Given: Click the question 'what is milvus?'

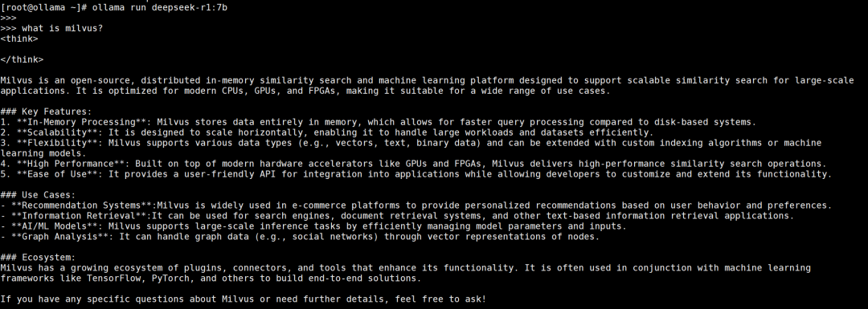Looking at the screenshot, I should (63, 28).
